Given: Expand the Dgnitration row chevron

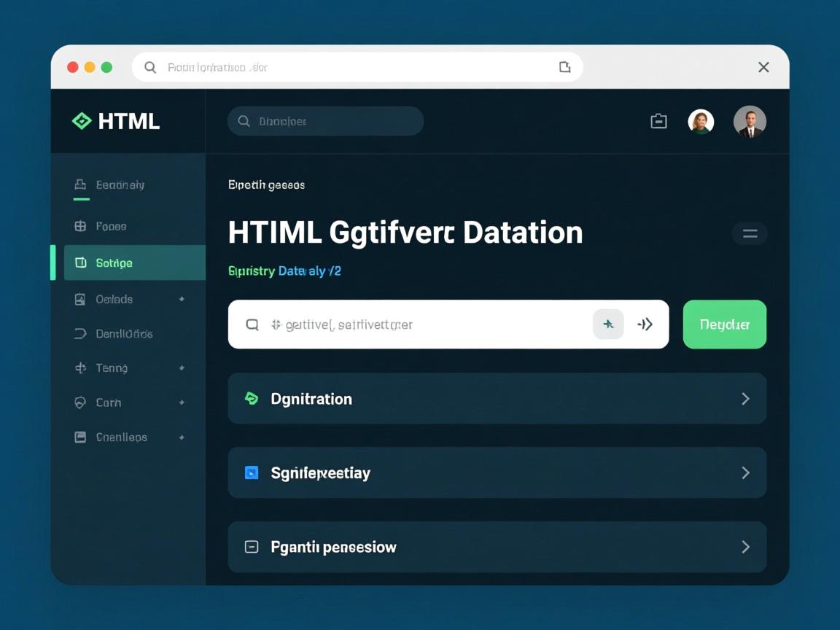Looking at the screenshot, I should pos(745,399).
